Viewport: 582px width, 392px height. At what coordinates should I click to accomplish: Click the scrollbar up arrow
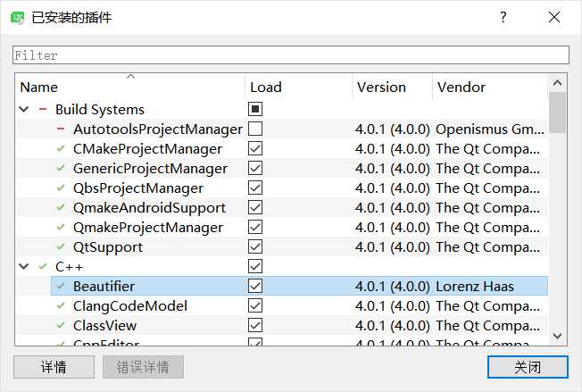click(x=557, y=83)
